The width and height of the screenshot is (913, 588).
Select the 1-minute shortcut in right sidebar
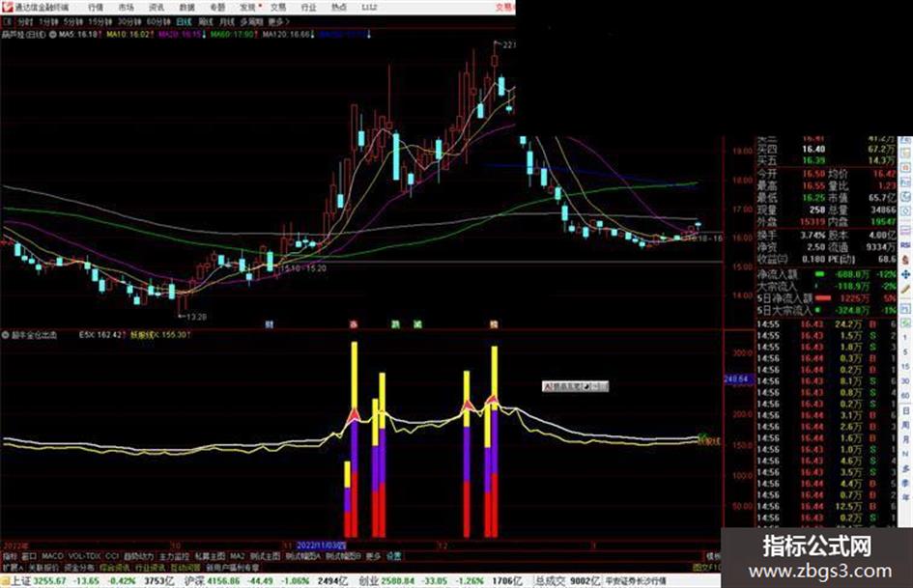[905, 338]
